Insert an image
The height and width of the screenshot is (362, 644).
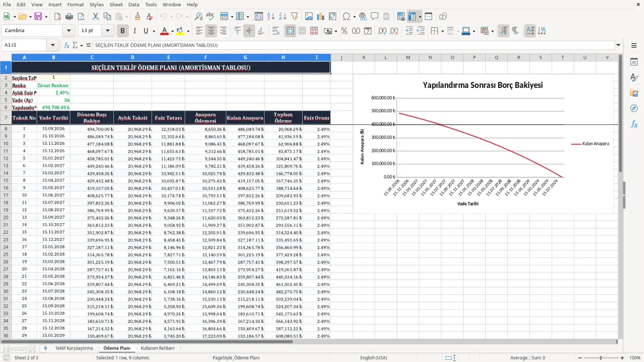pos(309,17)
